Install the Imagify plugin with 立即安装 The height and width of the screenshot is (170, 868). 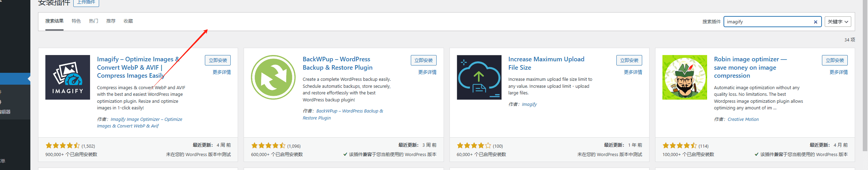pos(218,60)
